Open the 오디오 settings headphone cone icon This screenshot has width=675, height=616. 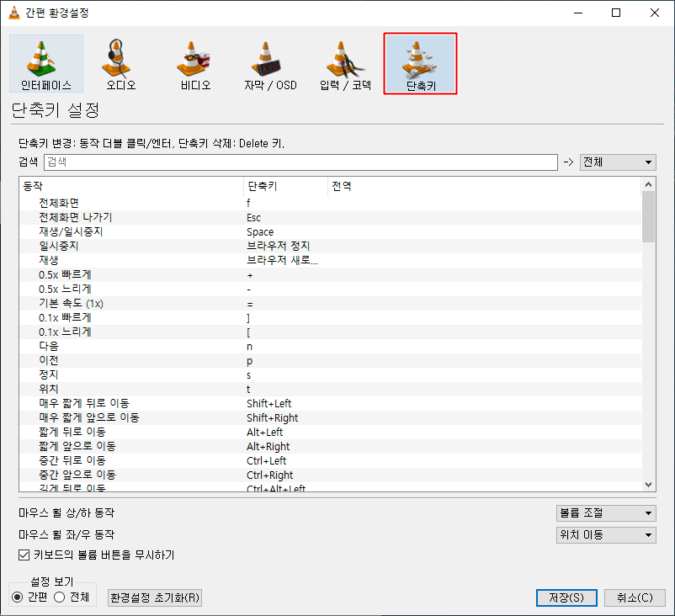[x=120, y=63]
